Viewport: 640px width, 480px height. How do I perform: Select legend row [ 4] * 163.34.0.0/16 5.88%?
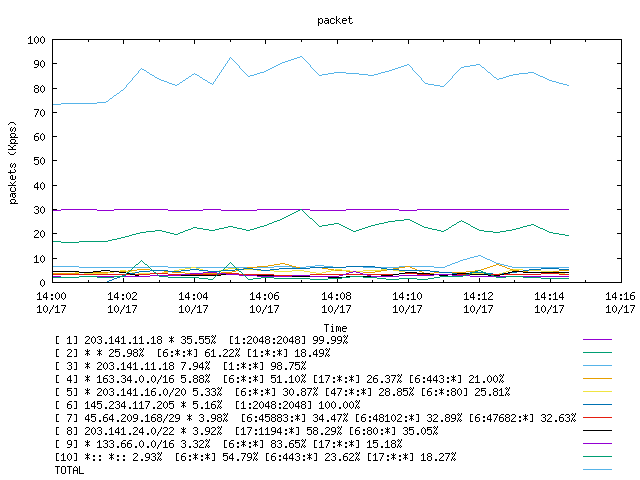(x=280, y=379)
